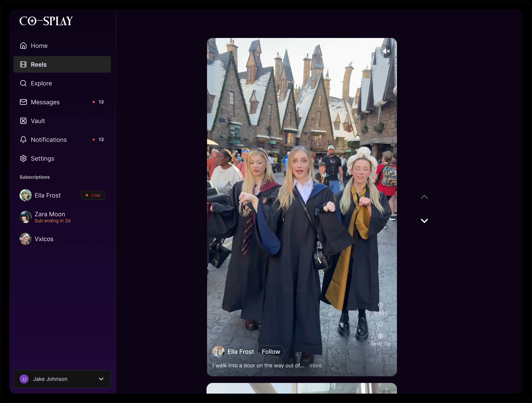The image size is (532, 403).
Task: Open Messages inbox
Action: [45, 102]
